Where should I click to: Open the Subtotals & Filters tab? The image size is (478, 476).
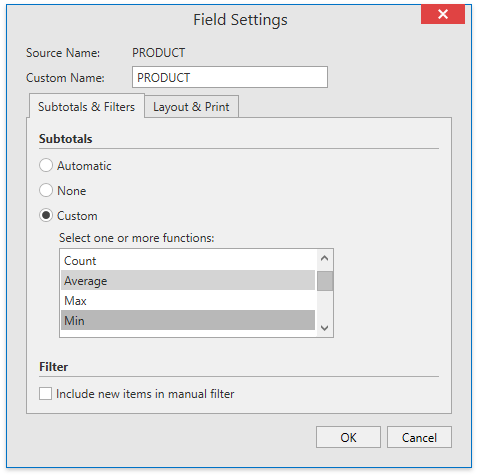[x=87, y=106]
